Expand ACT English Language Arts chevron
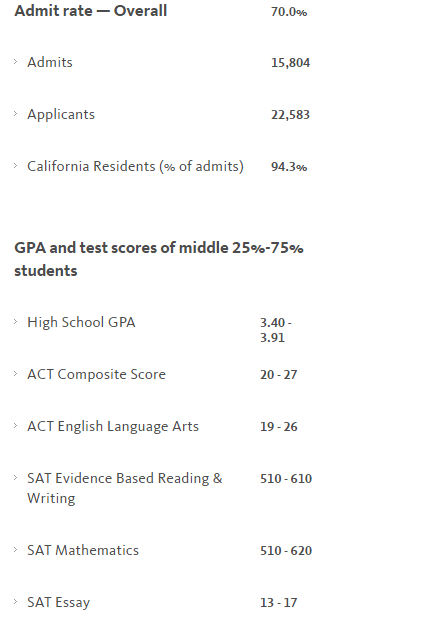Image resolution: width=442 pixels, height=619 pixels. tap(15, 426)
